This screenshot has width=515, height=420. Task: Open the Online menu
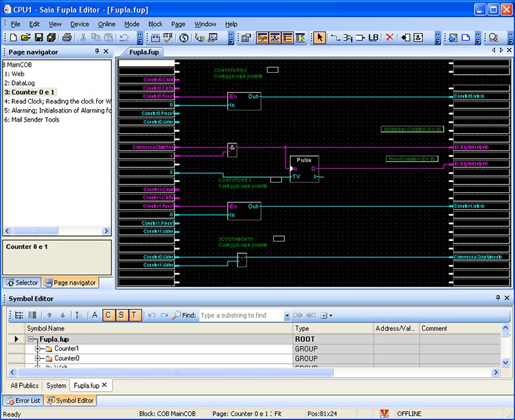coord(106,24)
